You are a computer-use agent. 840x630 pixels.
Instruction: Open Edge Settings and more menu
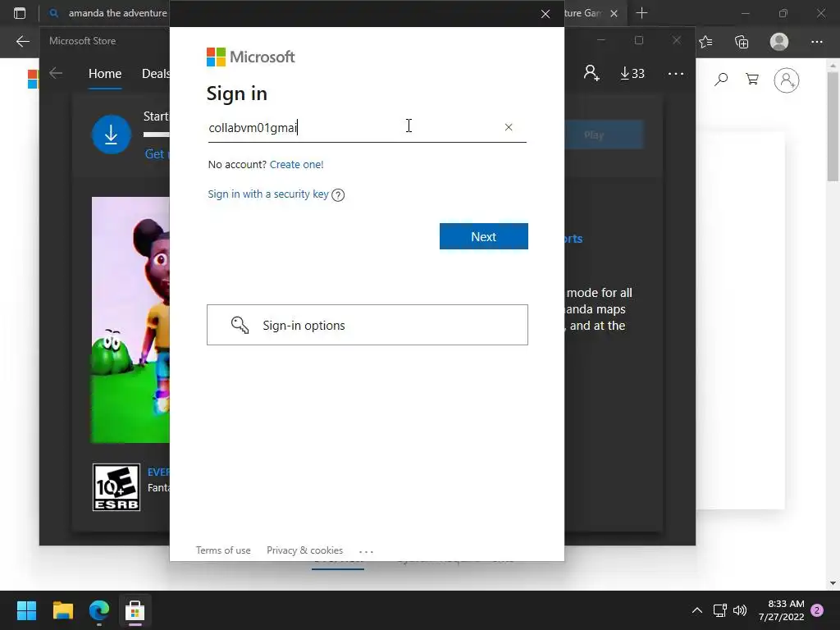[816, 41]
